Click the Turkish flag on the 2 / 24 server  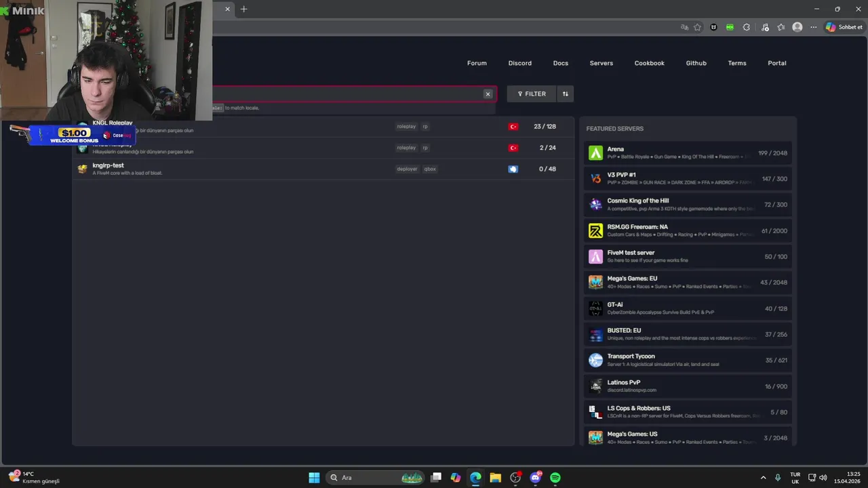(513, 148)
